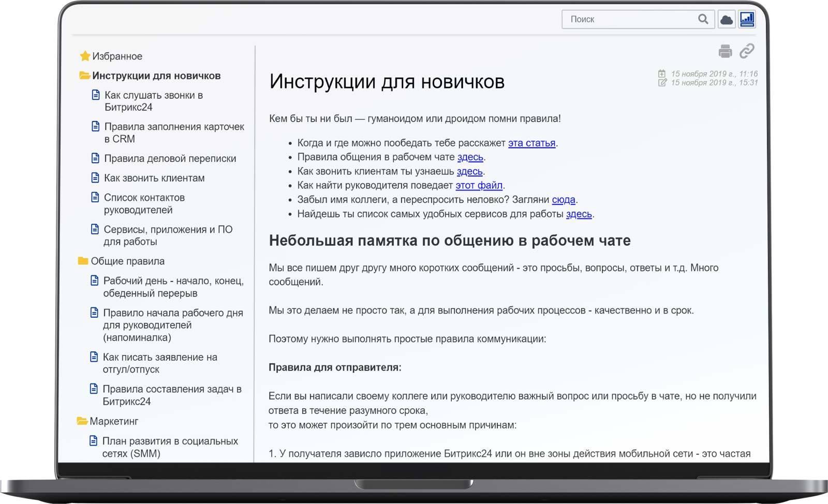Open Как звонить клиентам article
The height and width of the screenshot is (504, 828).
(154, 178)
